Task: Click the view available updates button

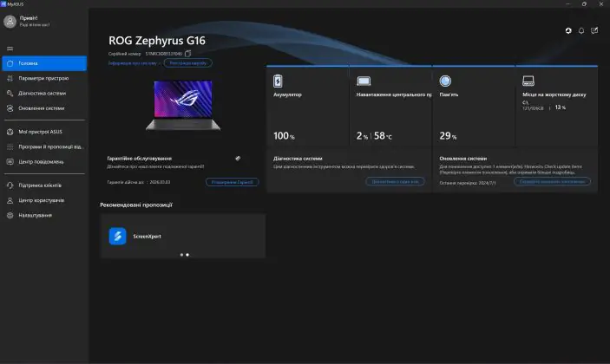Action: 552,181
